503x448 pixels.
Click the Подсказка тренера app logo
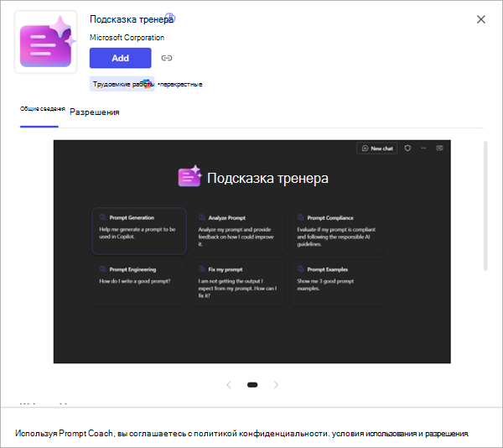click(46, 42)
